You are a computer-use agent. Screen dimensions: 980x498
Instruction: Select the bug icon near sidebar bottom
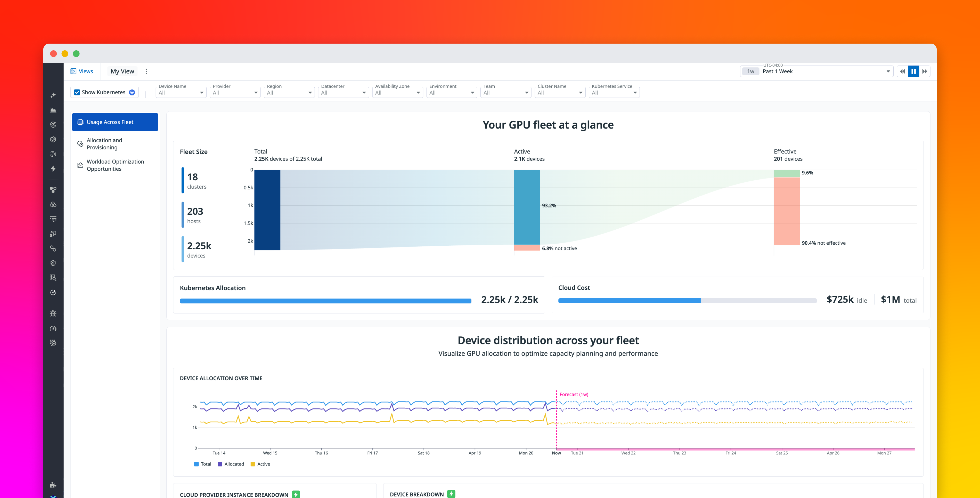[x=53, y=313]
